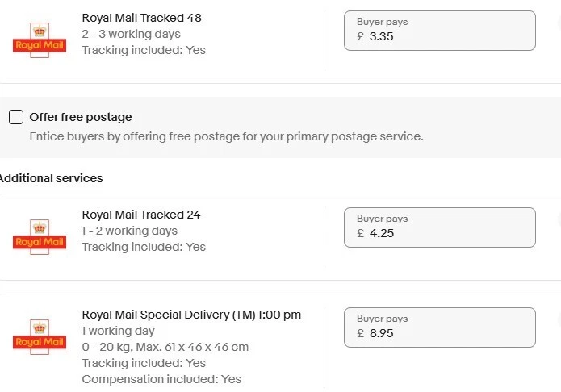Click the Royal Mail logo beside Tracked 24
The height and width of the screenshot is (392, 561).
(x=40, y=237)
